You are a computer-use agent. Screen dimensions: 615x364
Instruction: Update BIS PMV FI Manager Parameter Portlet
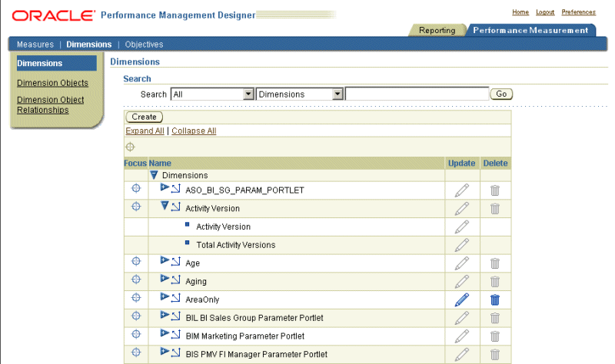click(462, 354)
